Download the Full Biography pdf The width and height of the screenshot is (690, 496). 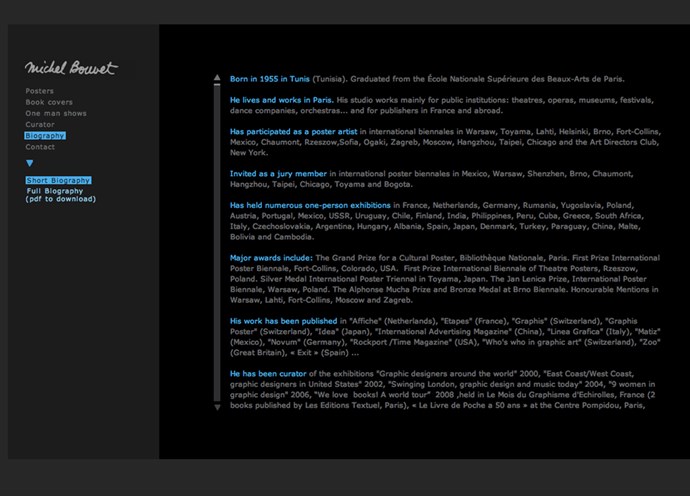tap(61, 195)
